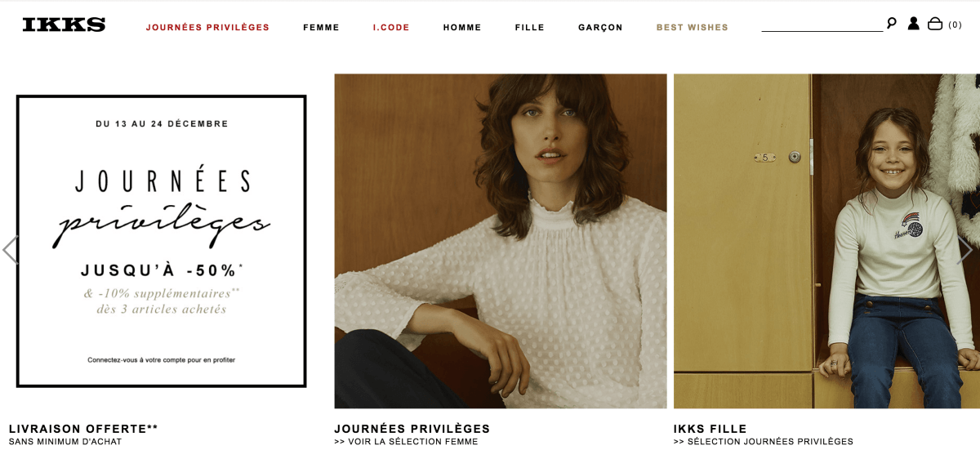Viewport: 980px width, 468px height.
Task: Open Journées Privilèges menu item
Action: [x=207, y=27]
